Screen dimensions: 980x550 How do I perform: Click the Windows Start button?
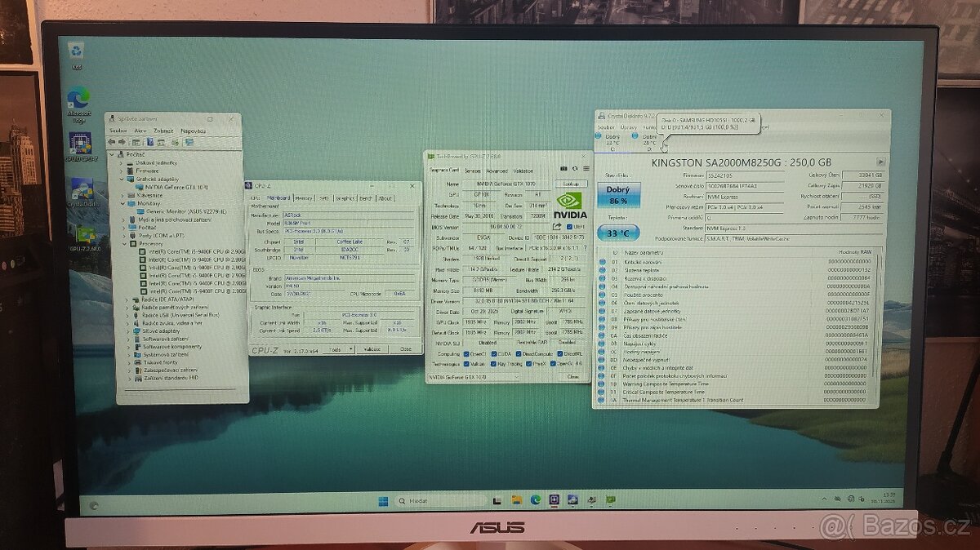click(383, 500)
